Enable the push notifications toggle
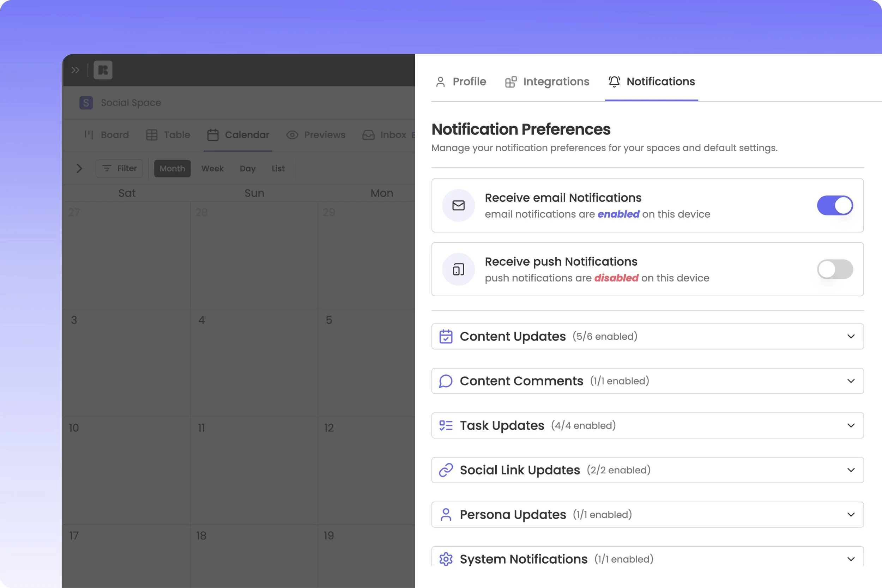 coord(835,269)
